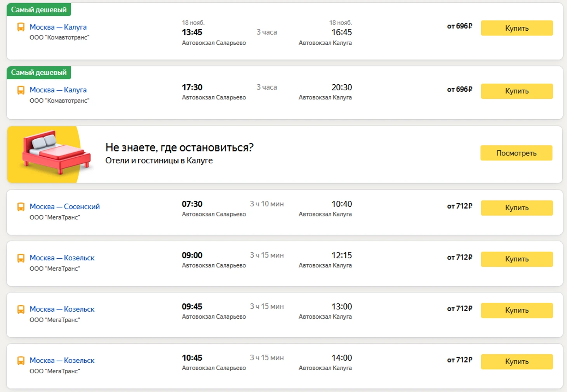Click bus icon for 09:45 Москва — Козельск trip
The height and width of the screenshot is (392, 567).
tap(21, 309)
